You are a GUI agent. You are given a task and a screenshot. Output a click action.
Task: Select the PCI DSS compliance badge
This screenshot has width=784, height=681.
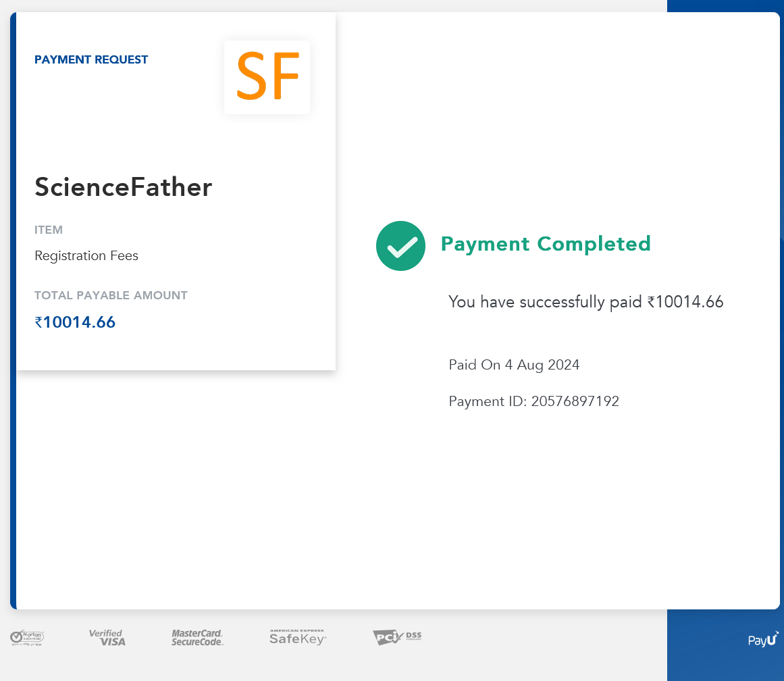pyautogui.click(x=397, y=637)
